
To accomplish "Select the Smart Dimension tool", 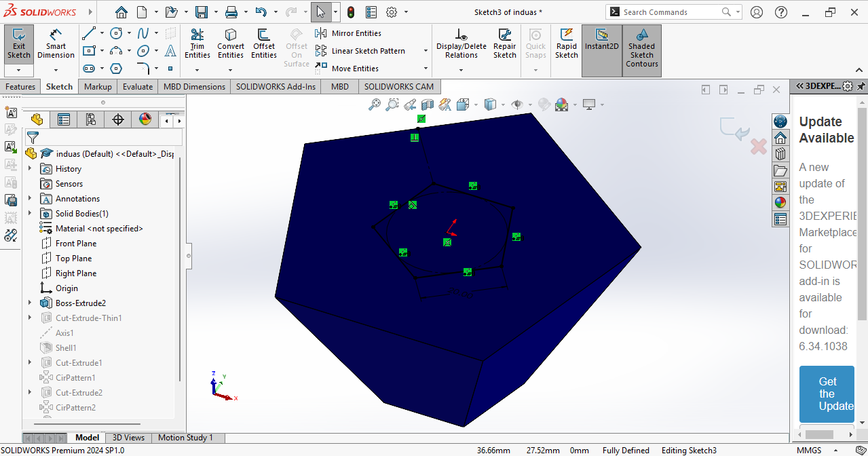I will pos(56,44).
